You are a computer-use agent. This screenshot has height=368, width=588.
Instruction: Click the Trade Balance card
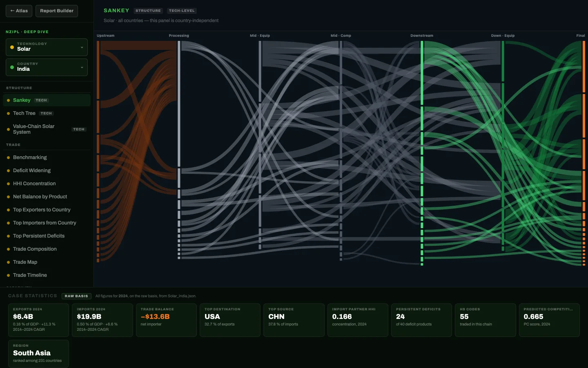pos(166,320)
